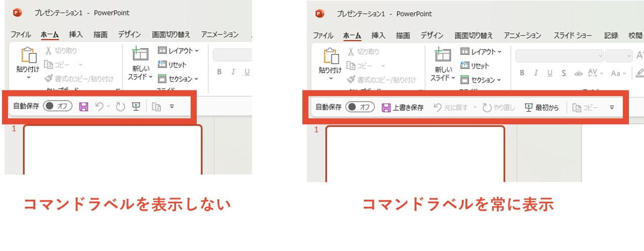Screen dimensions: 644x251
Task: Open スライド ショー tab in right screenshot
Action: (x=573, y=36)
